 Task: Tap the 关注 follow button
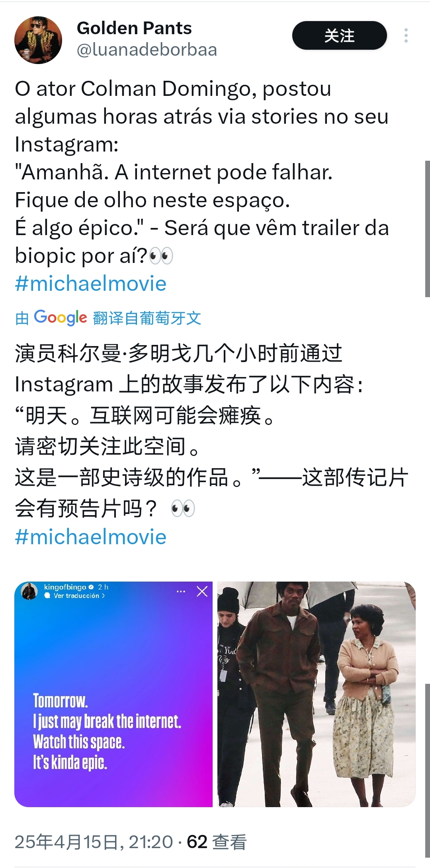pos(340,35)
